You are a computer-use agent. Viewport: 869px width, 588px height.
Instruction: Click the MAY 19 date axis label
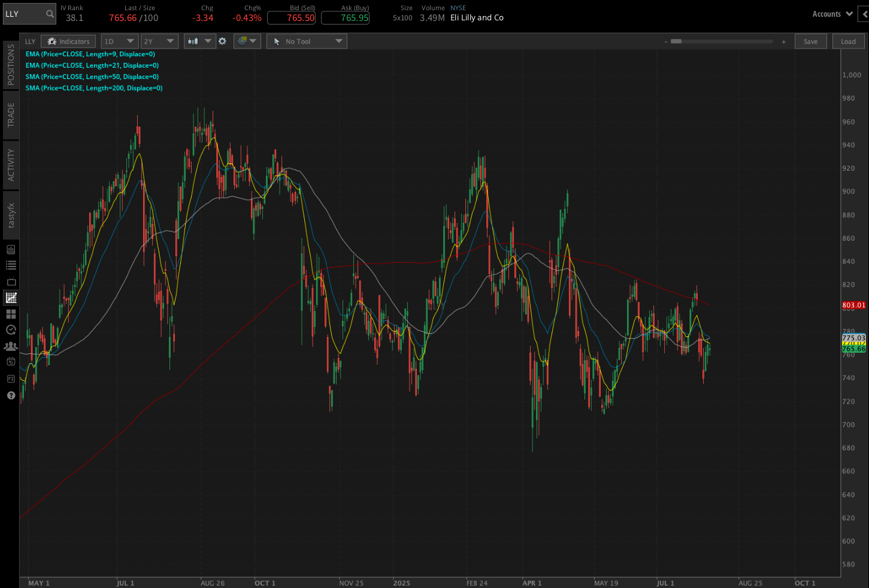[606, 583]
